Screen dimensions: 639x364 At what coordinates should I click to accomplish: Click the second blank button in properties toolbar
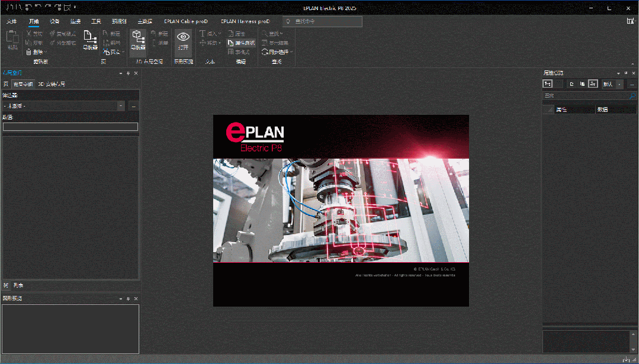[x=558, y=84]
